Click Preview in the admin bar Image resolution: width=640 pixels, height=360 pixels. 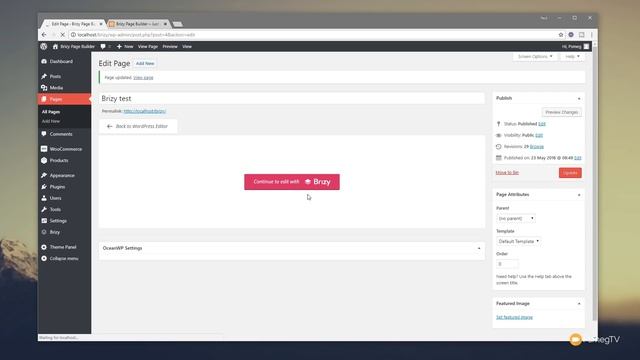point(170,47)
